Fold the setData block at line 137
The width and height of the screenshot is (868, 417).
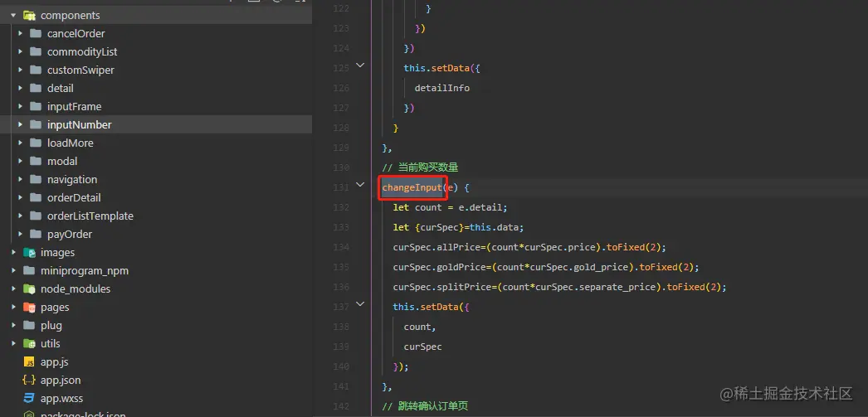click(360, 303)
